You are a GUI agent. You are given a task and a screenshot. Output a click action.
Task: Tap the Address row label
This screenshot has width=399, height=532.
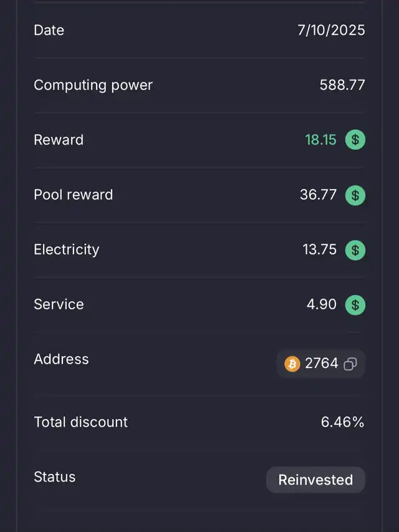[x=61, y=359]
